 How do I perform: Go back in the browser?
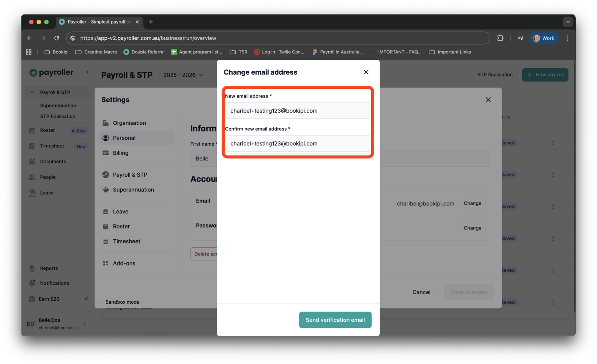(30, 38)
